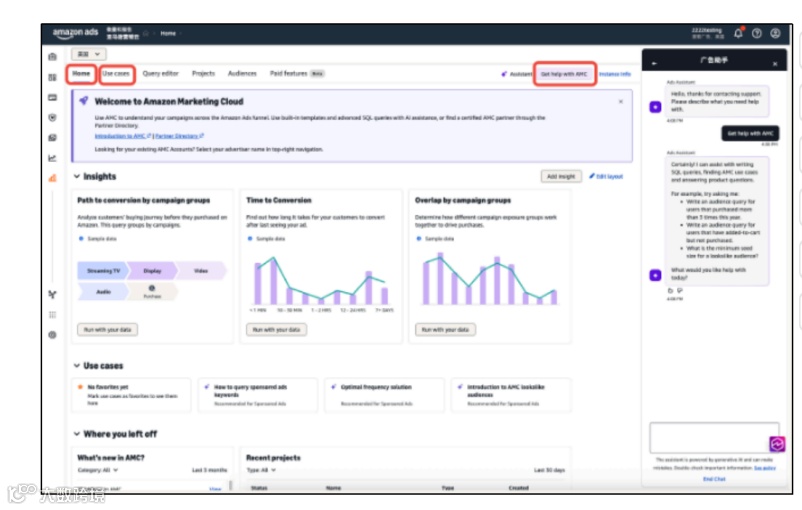The width and height of the screenshot is (802, 510).
Task: Click the thumbs up icon under assistant reply
Action: [671, 291]
